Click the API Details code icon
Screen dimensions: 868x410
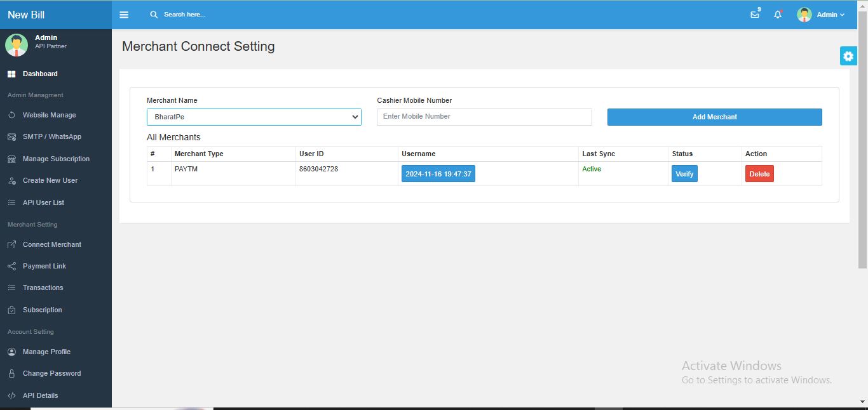coord(11,396)
